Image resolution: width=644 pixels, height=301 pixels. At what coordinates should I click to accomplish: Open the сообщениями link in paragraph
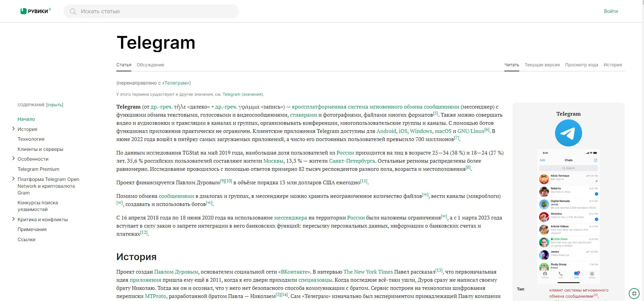177,196
